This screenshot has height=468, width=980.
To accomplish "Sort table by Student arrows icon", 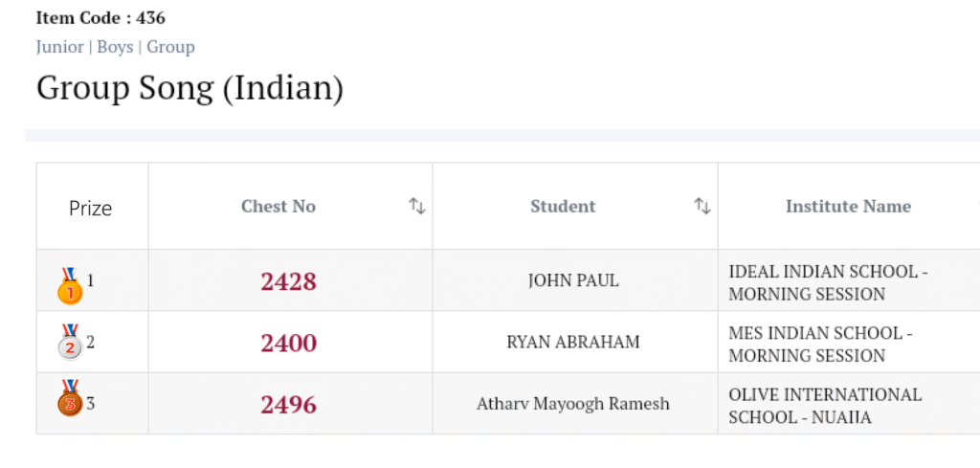I will (702, 206).
